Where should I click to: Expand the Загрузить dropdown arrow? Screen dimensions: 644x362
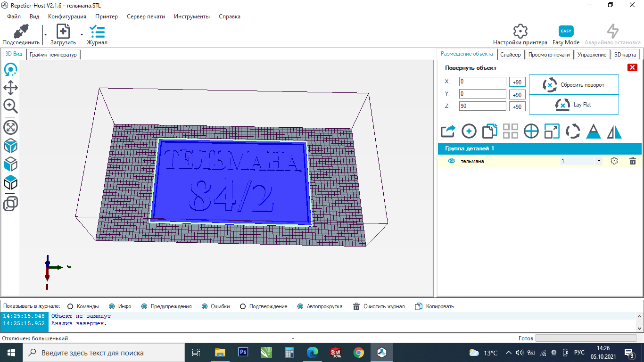(82, 34)
